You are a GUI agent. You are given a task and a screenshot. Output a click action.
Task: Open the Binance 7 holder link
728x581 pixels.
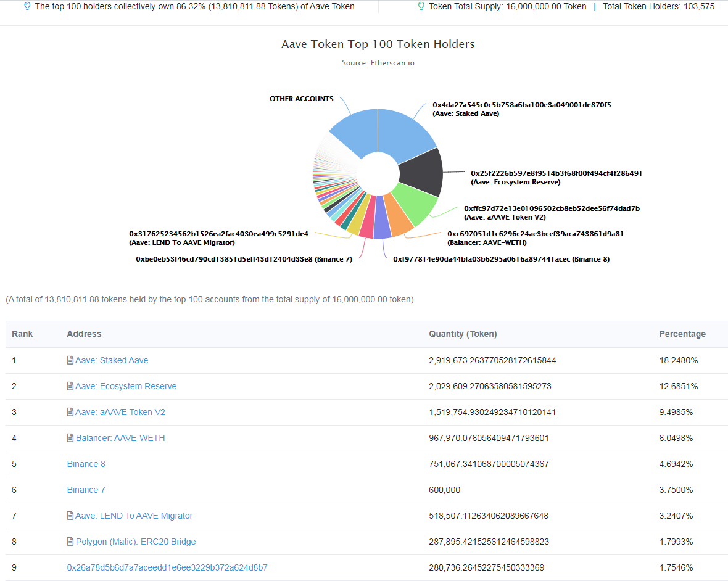point(86,490)
